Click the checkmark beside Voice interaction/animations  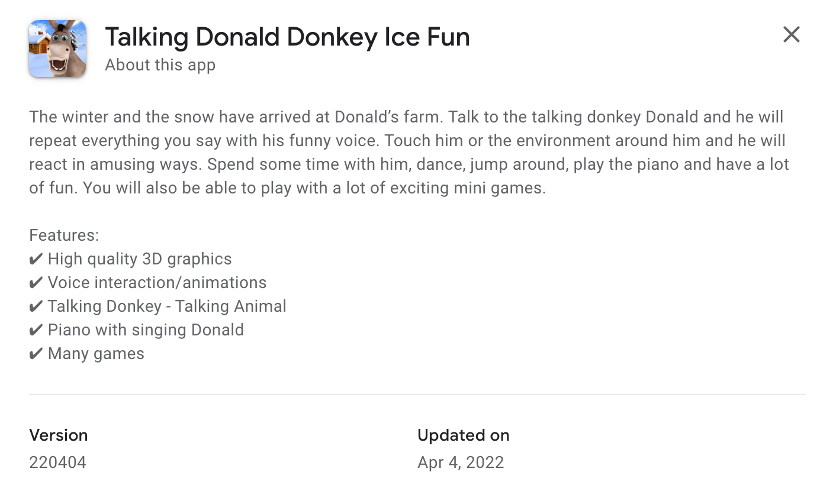coord(36,282)
